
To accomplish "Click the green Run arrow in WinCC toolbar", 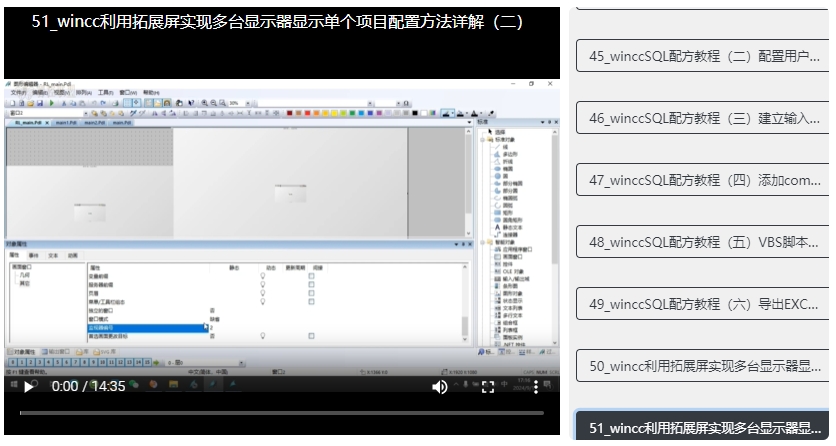I will [52, 103].
